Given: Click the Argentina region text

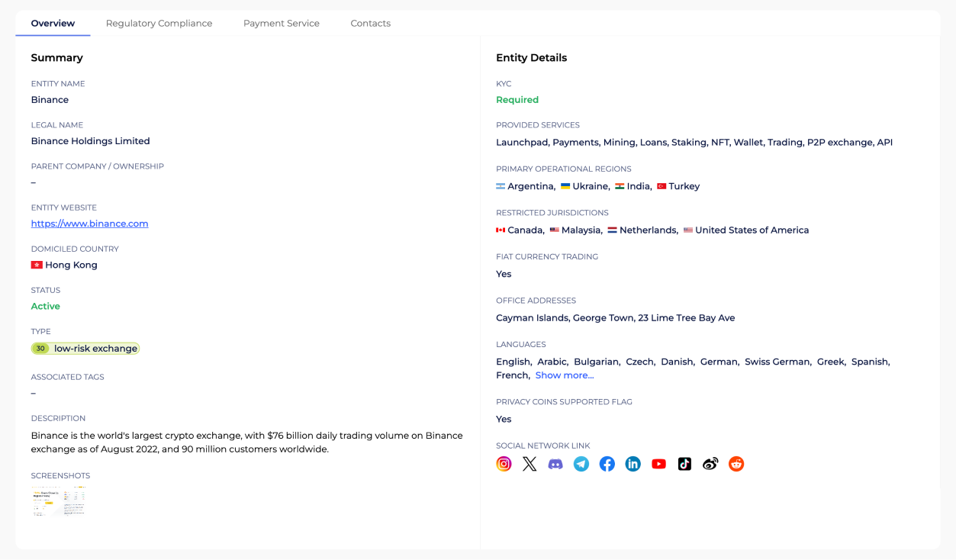Looking at the screenshot, I should coord(530,186).
